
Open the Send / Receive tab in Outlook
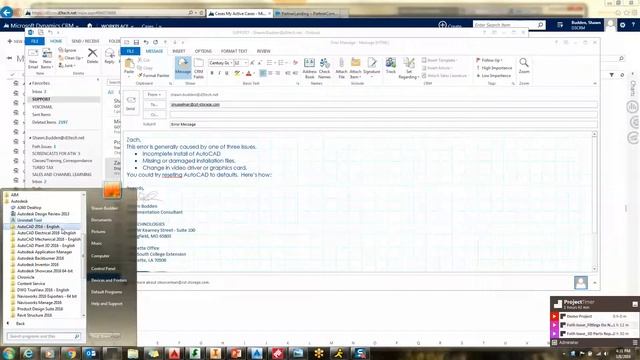(x=85, y=41)
